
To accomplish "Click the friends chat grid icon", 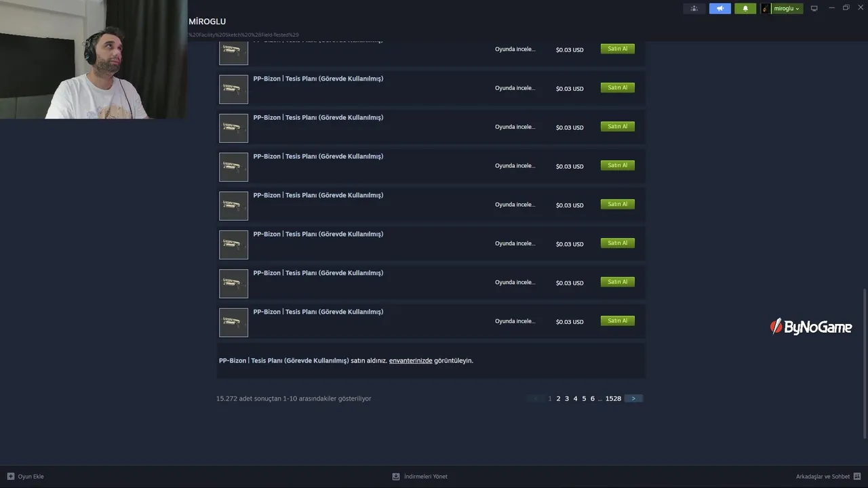I will (857, 476).
